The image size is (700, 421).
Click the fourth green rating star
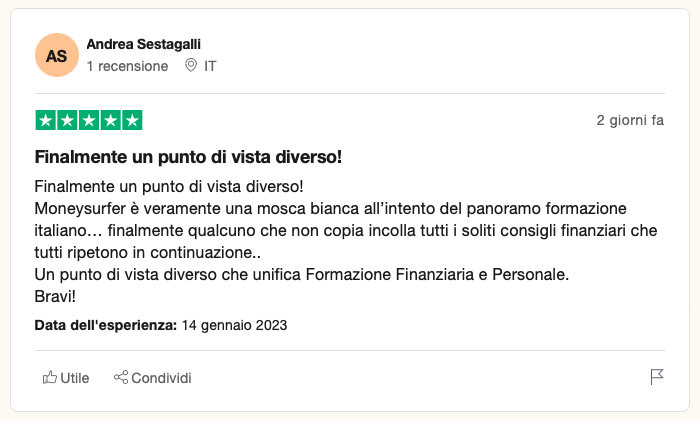point(111,120)
